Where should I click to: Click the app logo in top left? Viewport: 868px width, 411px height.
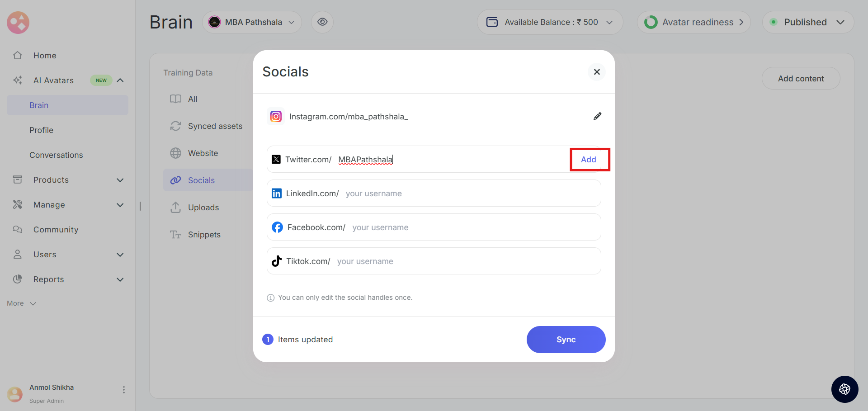[18, 23]
